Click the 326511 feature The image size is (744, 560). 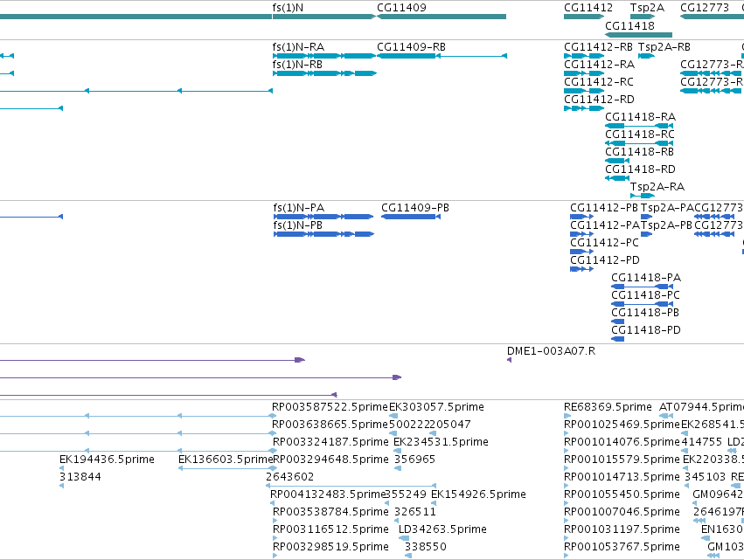click(397, 521)
